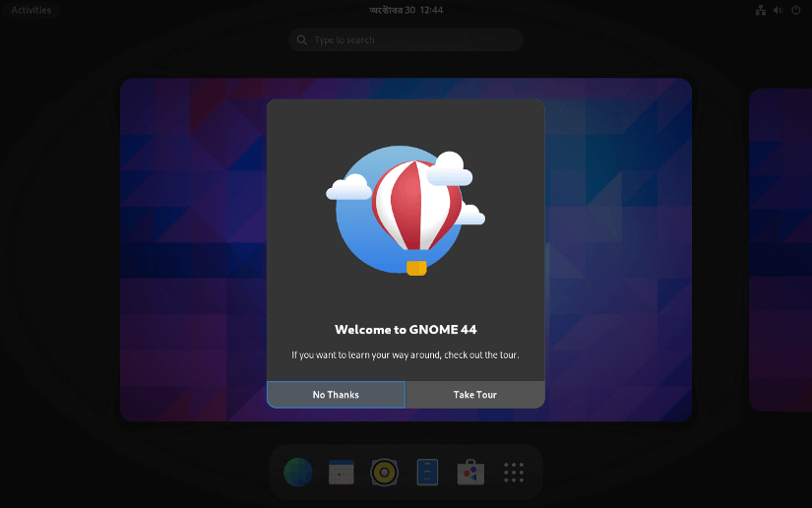Select the second workspace thumbnail
812x508 pixels.
coord(781,250)
